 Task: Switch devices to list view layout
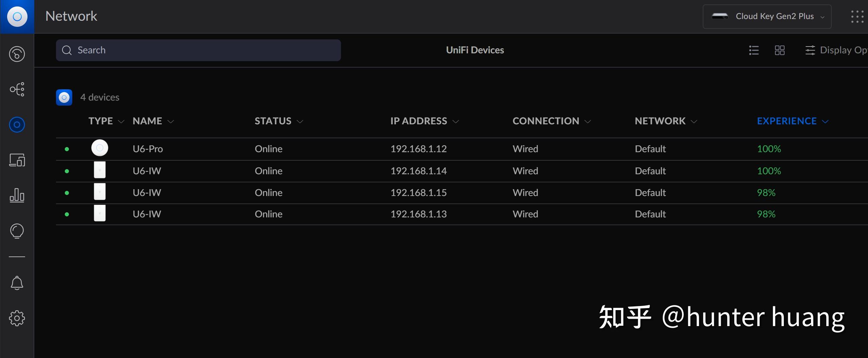click(x=753, y=50)
